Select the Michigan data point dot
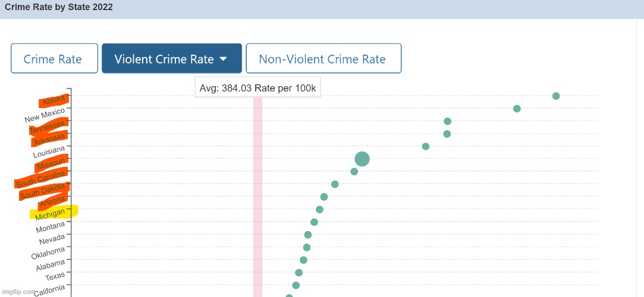The image size is (644, 297). click(319, 210)
